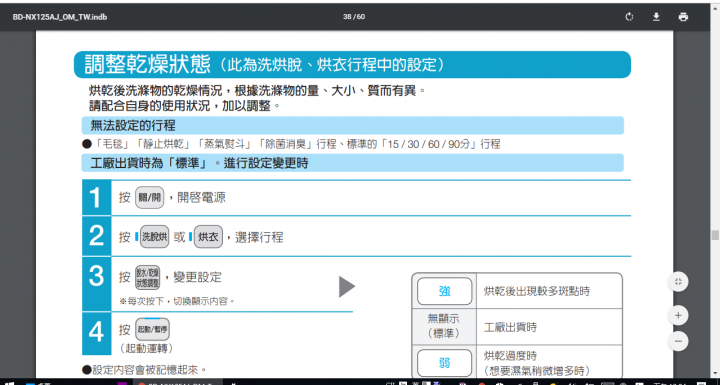This screenshot has height=385, width=720.
Task: Download the PDF file
Action: tap(656, 17)
